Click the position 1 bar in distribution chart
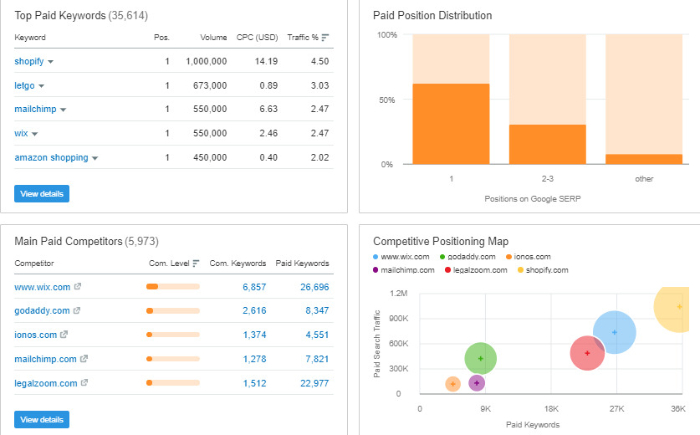 pyautogui.click(x=451, y=124)
